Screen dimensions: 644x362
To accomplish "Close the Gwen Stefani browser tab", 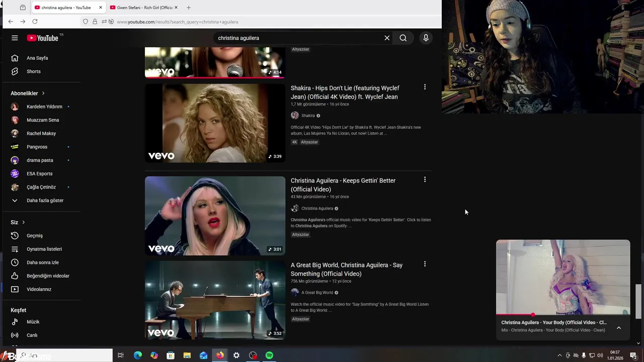I will 176,8.
